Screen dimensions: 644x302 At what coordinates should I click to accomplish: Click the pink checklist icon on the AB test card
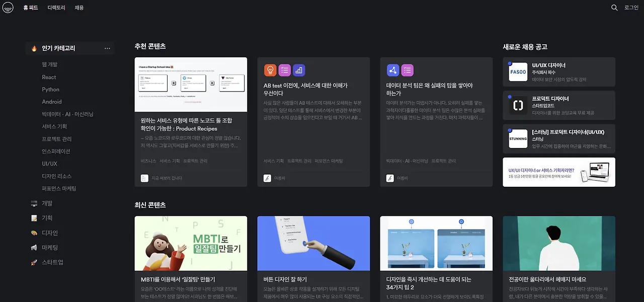click(284, 69)
